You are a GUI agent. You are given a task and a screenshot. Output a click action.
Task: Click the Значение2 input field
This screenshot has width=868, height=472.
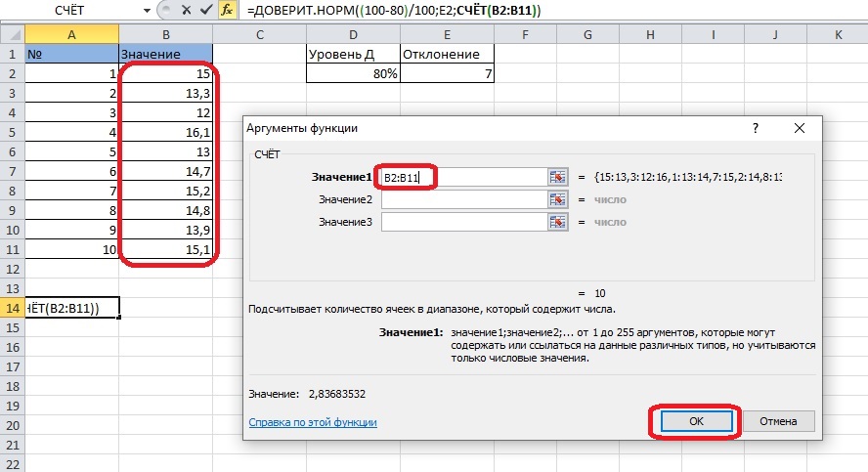(x=464, y=199)
